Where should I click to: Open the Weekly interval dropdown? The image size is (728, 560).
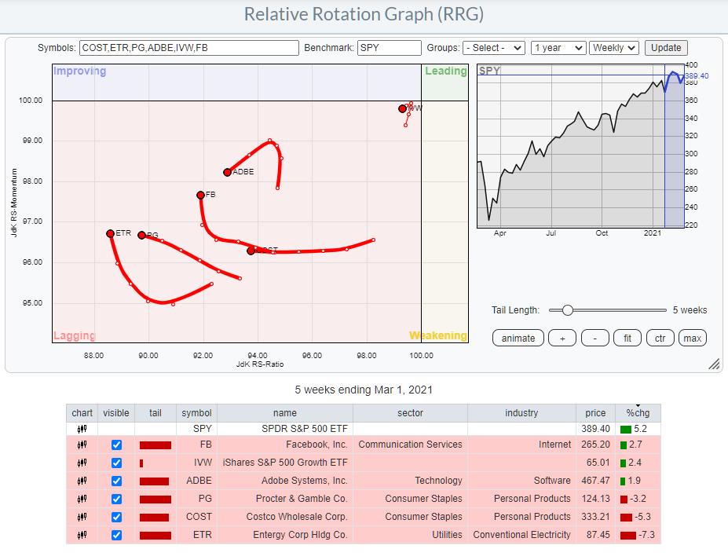pyautogui.click(x=614, y=48)
